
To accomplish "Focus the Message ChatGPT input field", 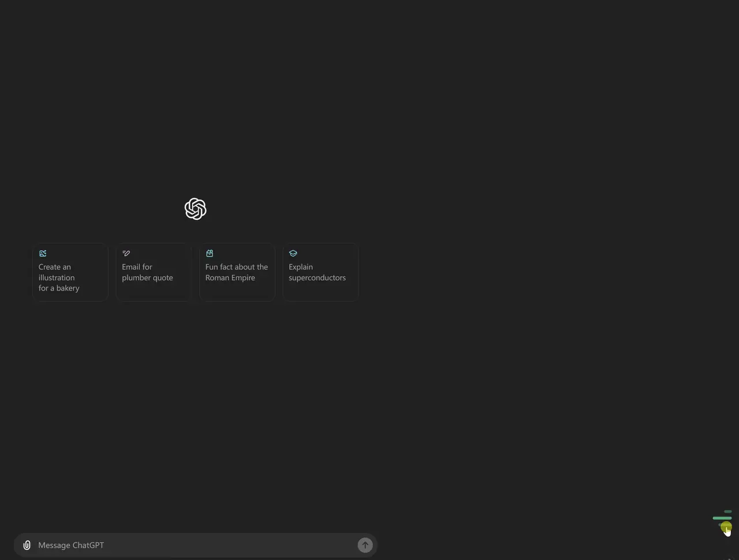I will [196, 545].
